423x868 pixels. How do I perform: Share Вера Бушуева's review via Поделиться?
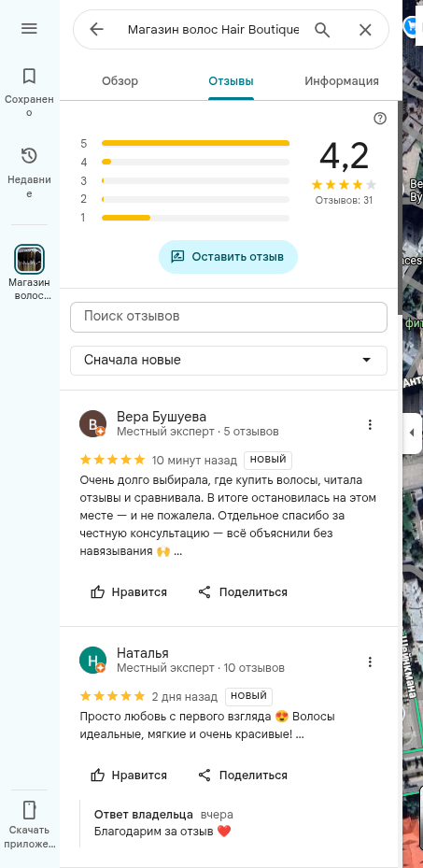tap(243, 591)
